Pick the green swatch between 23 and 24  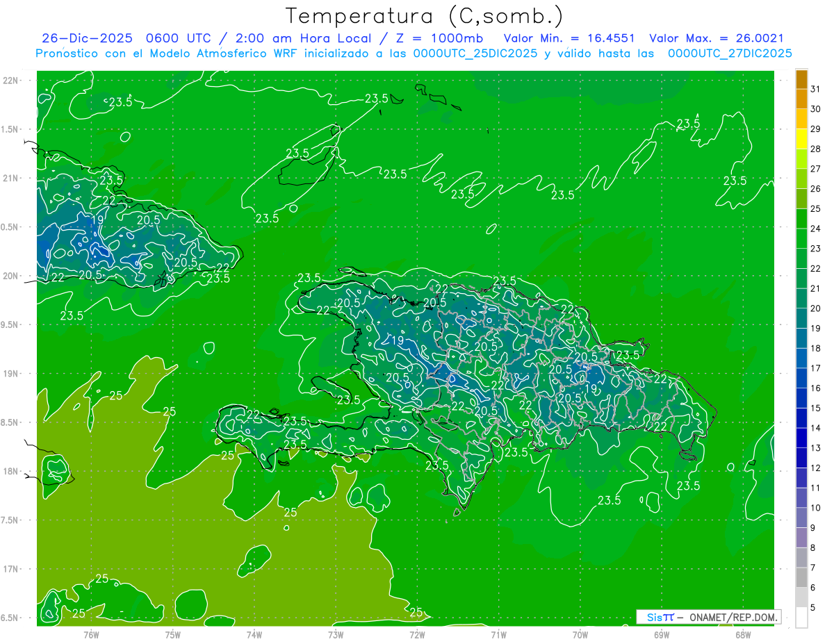pos(801,238)
